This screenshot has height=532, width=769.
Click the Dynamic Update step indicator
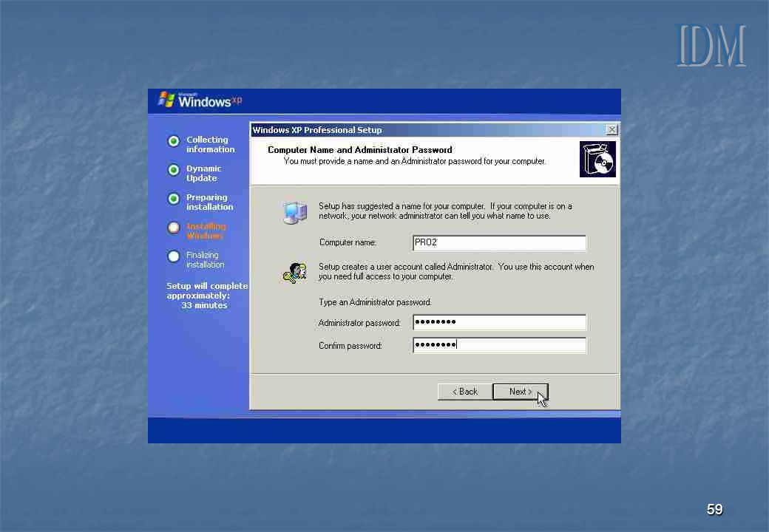coord(174,170)
